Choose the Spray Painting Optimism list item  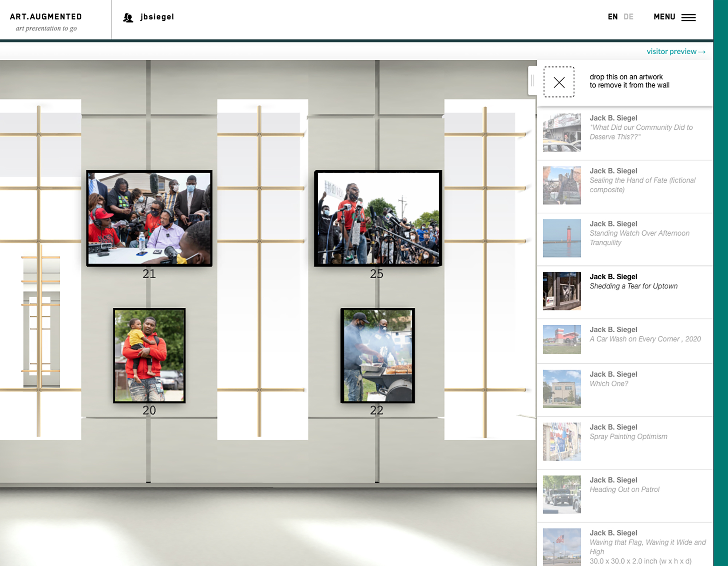628,436
